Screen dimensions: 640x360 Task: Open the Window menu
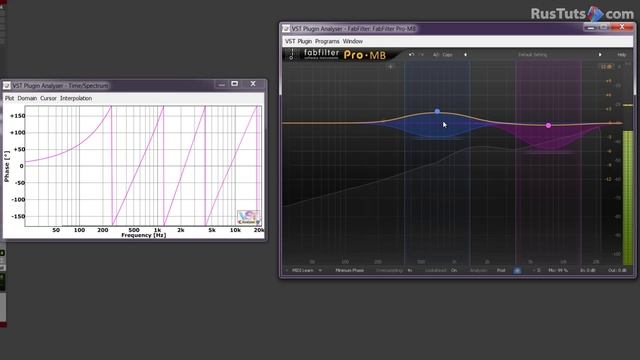(x=353, y=41)
